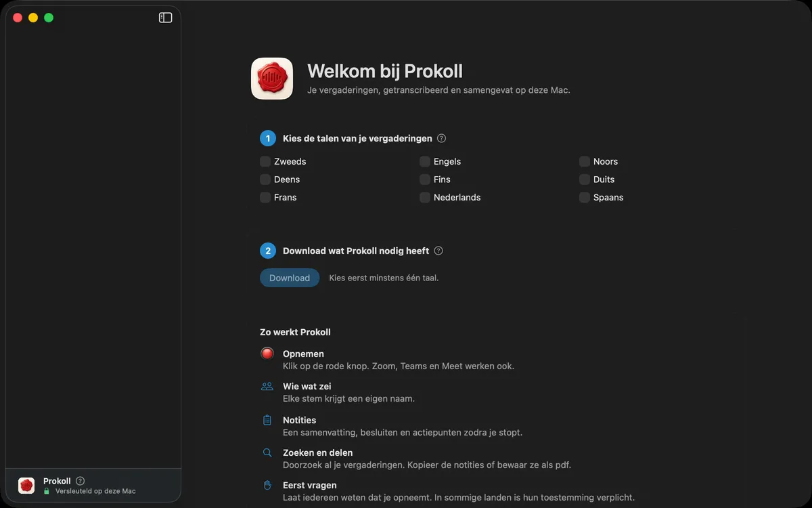Screen dimensions: 812x508
Task: Click the "Zoeken en delen" title text
Action: (318, 452)
